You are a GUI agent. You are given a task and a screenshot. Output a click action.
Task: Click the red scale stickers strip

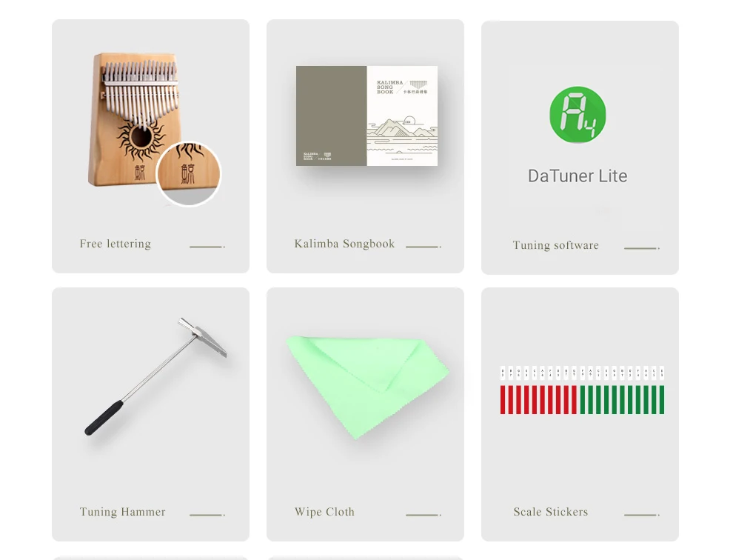coord(538,399)
